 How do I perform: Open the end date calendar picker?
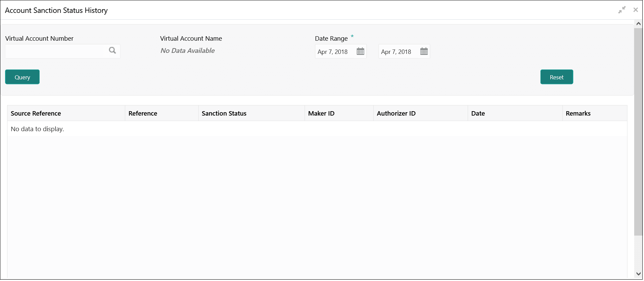coord(424,52)
